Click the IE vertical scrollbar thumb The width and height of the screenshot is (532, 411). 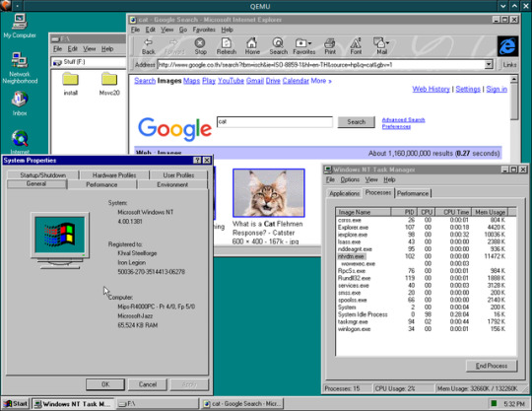(514, 102)
